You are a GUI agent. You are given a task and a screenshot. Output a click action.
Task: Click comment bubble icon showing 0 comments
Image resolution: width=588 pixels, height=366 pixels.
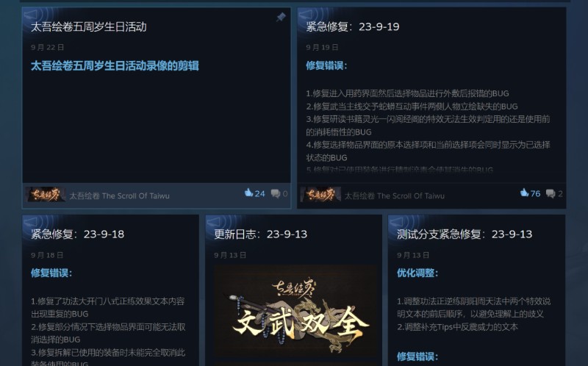pos(276,193)
